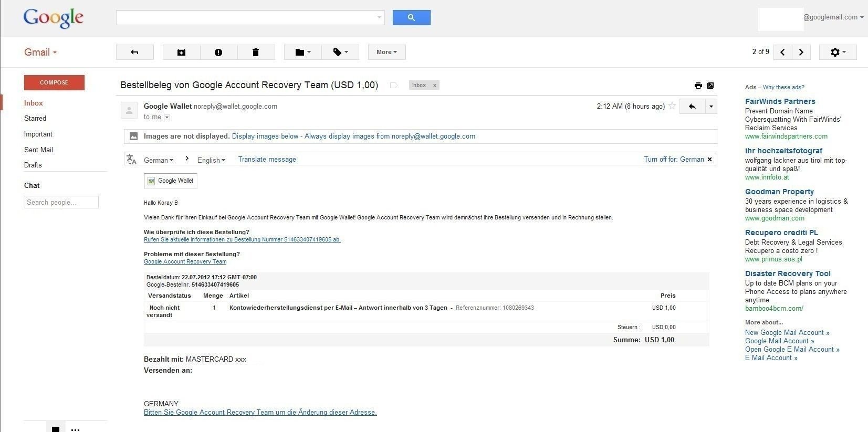Image resolution: width=868 pixels, height=432 pixels.
Task: Click Turn off for: German
Action: tap(674, 159)
